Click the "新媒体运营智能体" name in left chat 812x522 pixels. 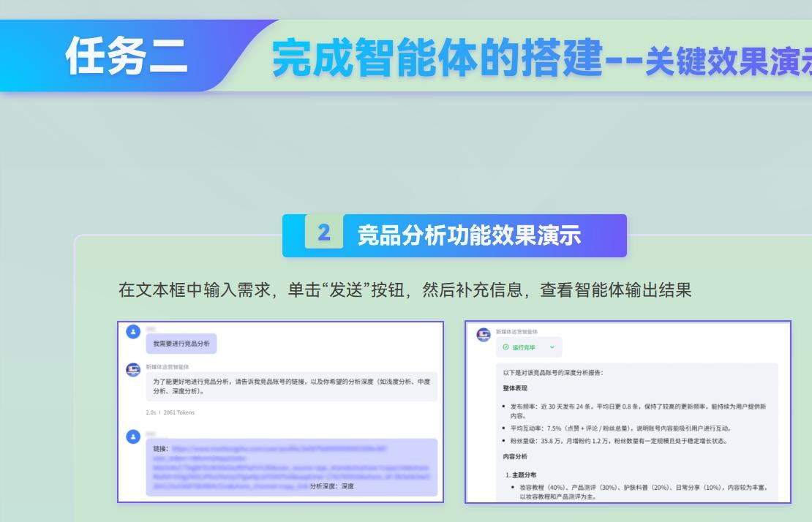168,367
